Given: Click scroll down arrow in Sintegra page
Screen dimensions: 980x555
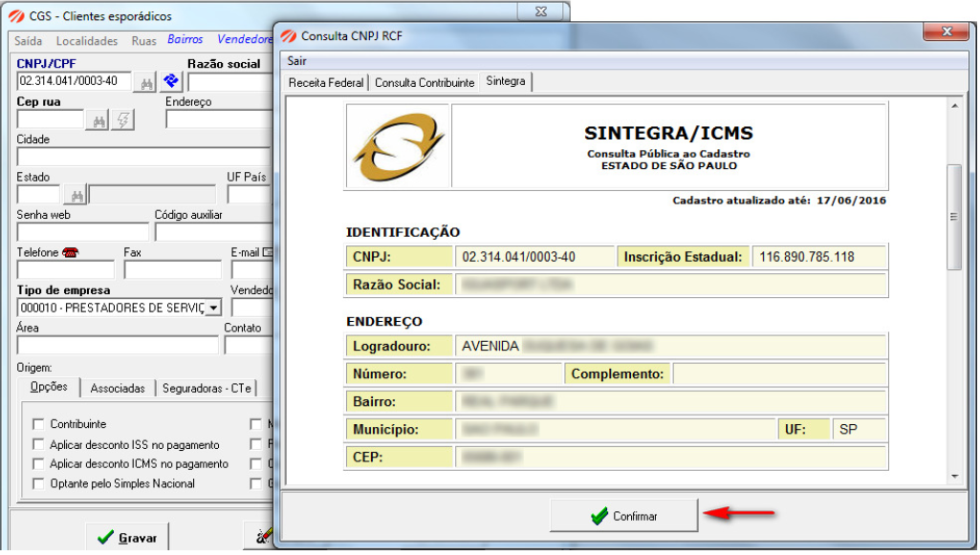Looking at the screenshot, I should click(x=954, y=477).
